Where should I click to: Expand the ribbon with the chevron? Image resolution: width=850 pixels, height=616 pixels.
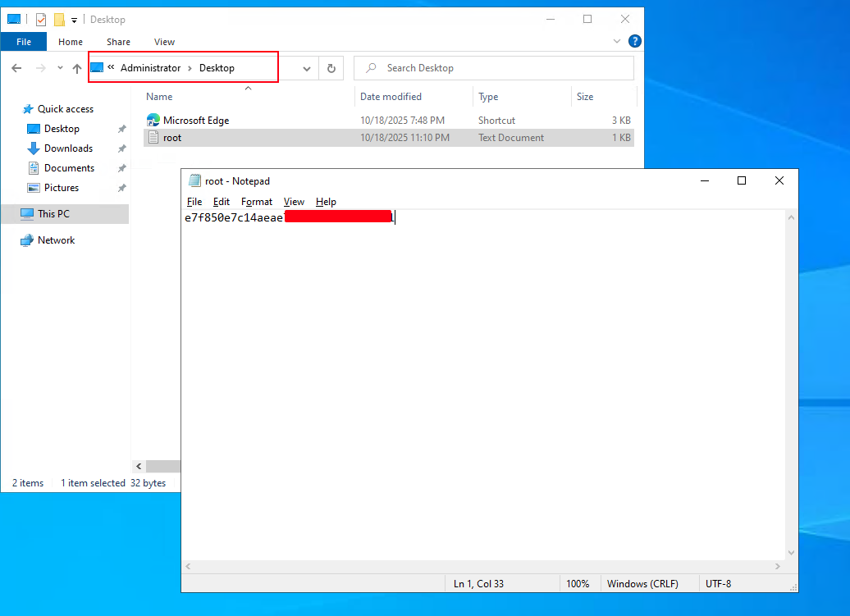pyautogui.click(x=616, y=41)
